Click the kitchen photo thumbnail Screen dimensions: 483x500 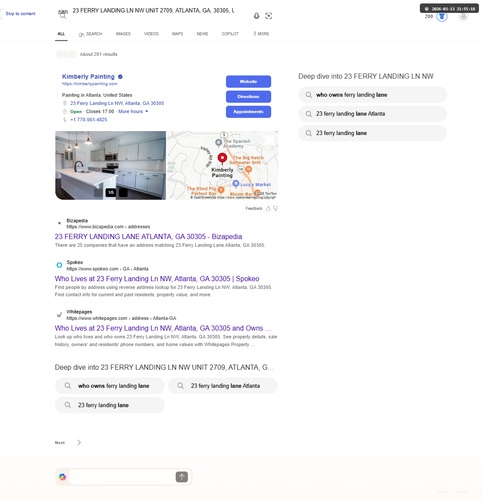click(x=110, y=165)
